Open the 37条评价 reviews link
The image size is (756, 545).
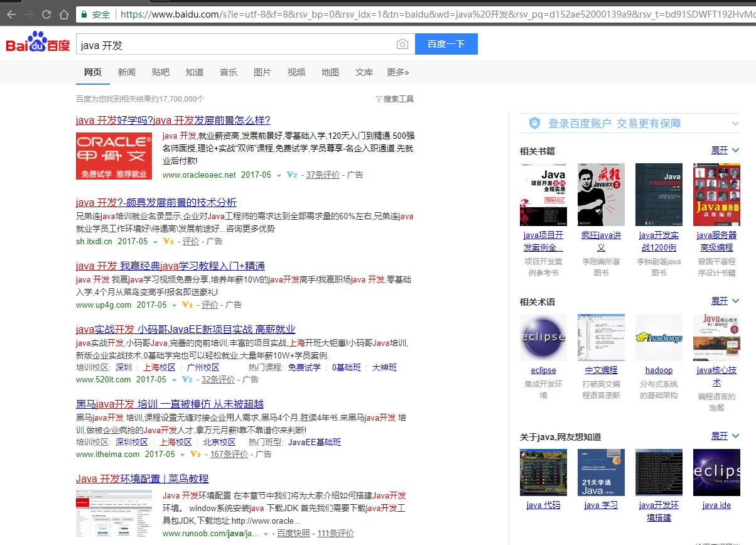(x=323, y=175)
